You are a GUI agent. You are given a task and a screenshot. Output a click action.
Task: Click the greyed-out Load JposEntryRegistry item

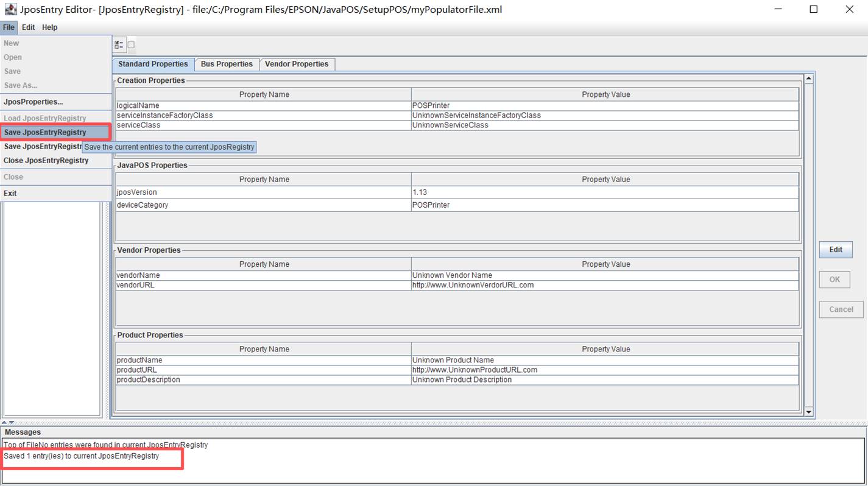[x=56, y=118]
